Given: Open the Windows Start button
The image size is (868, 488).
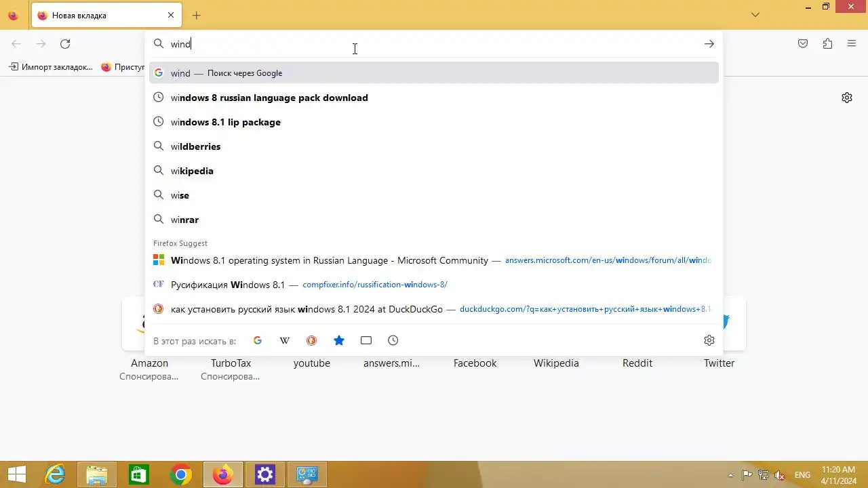Looking at the screenshot, I should 16,474.
